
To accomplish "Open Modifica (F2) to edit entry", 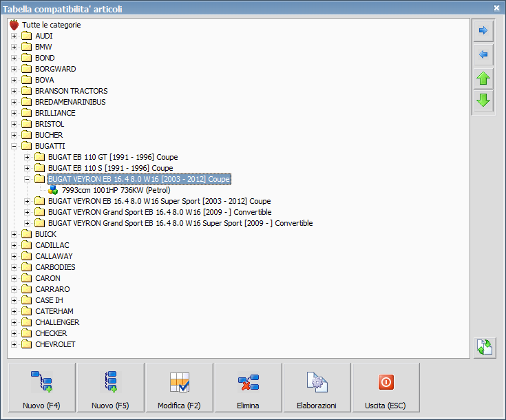I will [179, 388].
